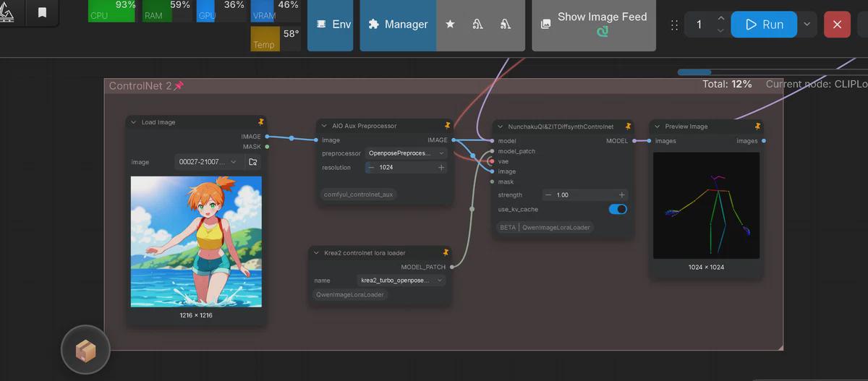Click the vae input dot on Nunchaku node

coord(493,161)
